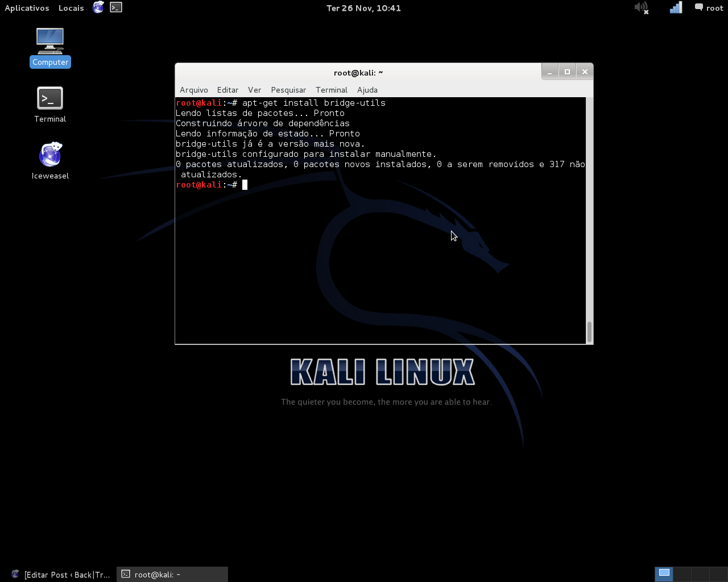Click 'bridge-utils já é a versão mais nova.'

click(x=270, y=144)
